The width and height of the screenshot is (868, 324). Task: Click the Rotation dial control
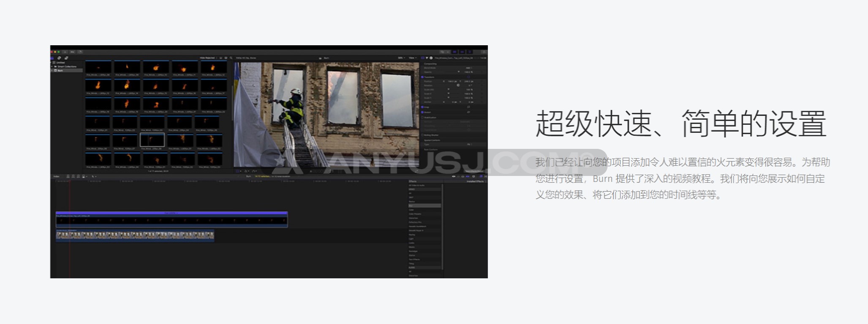(458, 85)
